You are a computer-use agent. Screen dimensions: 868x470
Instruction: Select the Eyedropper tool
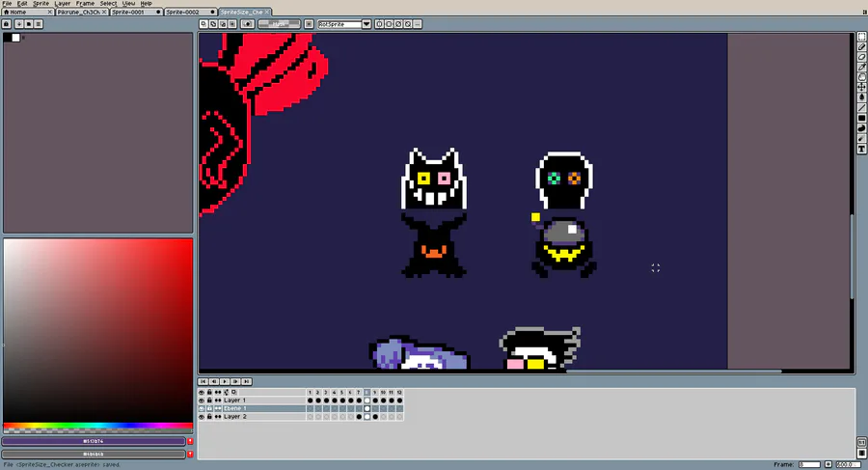tap(862, 67)
